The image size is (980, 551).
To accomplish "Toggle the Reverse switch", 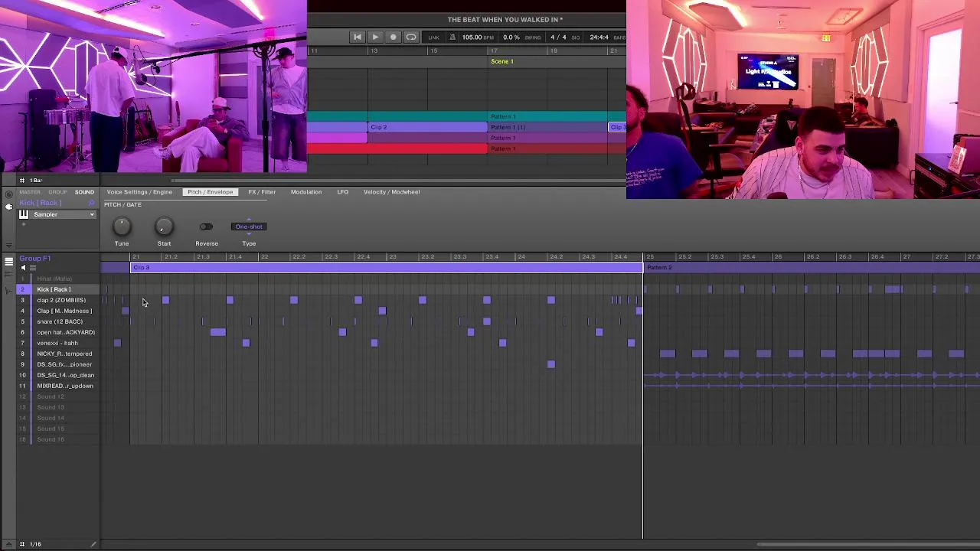I will pos(206,227).
